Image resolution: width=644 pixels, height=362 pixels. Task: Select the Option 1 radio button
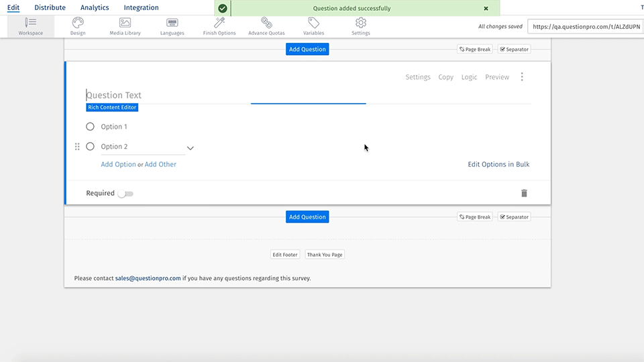click(x=91, y=127)
